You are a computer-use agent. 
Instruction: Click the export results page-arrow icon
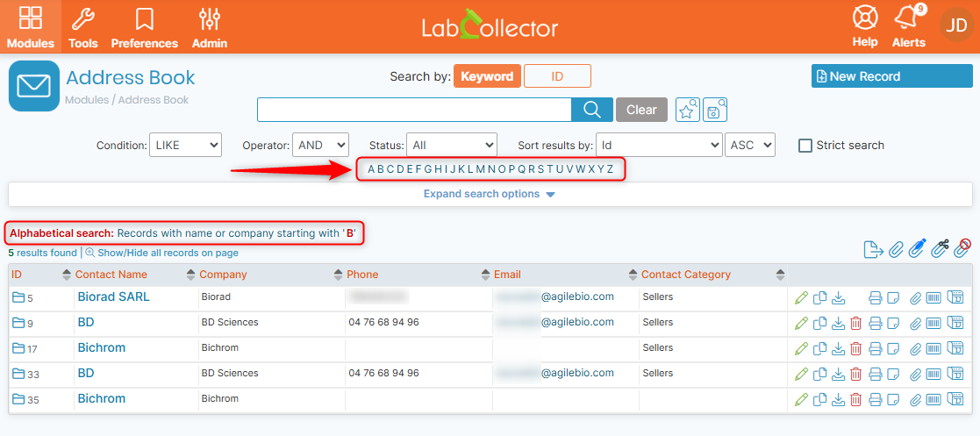pyautogui.click(x=873, y=249)
